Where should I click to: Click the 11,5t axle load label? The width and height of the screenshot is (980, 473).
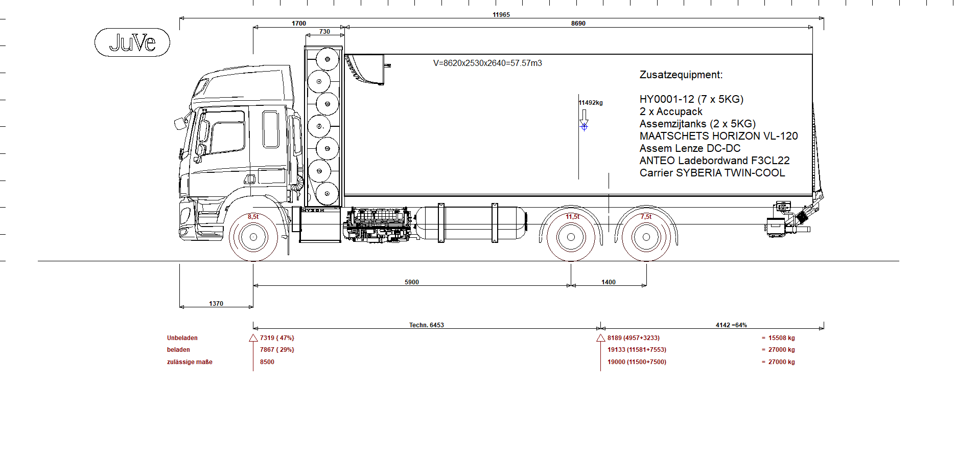click(x=573, y=217)
